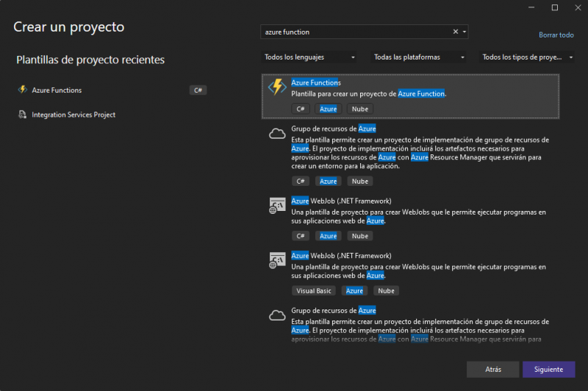
Task: Click the Atrás button
Action: [492, 369]
